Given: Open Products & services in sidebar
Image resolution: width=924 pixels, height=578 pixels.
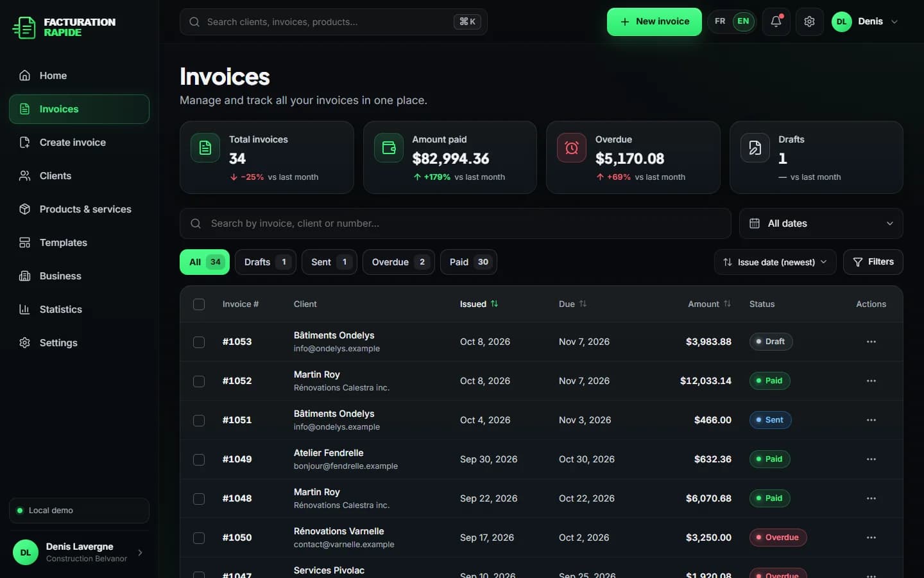Looking at the screenshot, I should point(79,209).
